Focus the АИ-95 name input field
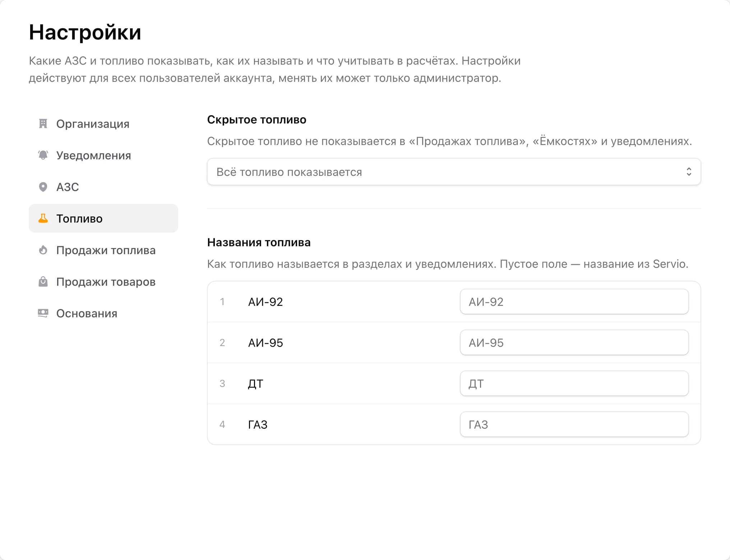The image size is (730, 560). tap(574, 343)
